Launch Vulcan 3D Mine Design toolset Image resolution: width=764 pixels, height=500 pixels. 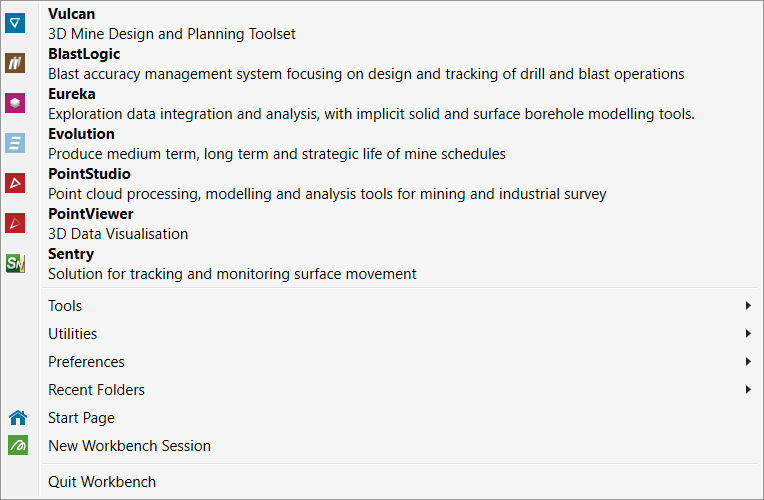click(x=172, y=24)
